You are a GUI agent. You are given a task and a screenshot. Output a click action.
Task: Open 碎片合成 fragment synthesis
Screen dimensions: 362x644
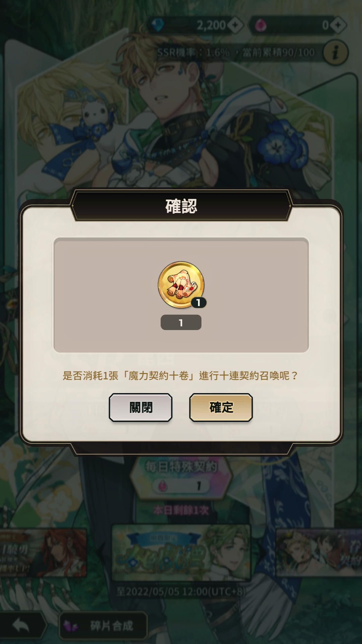pos(103,626)
